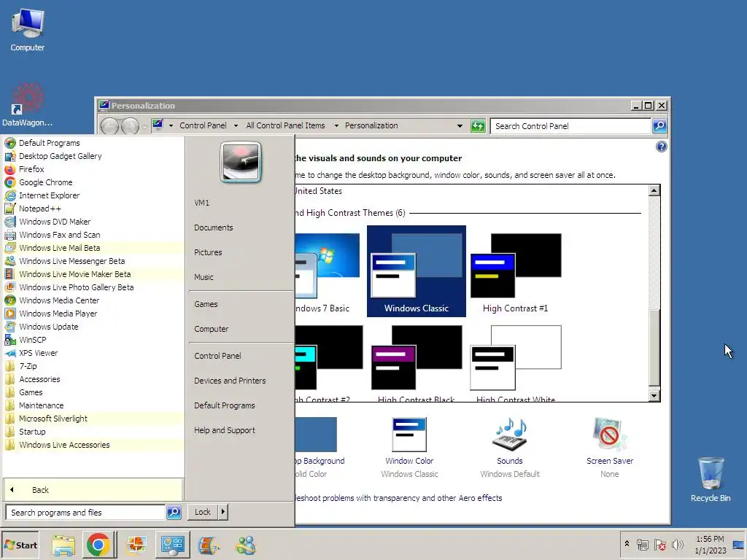The height and width of the screenshot is (560, 747).
Task: Select the High Contrast #1 theme
Action: point(516,273)
